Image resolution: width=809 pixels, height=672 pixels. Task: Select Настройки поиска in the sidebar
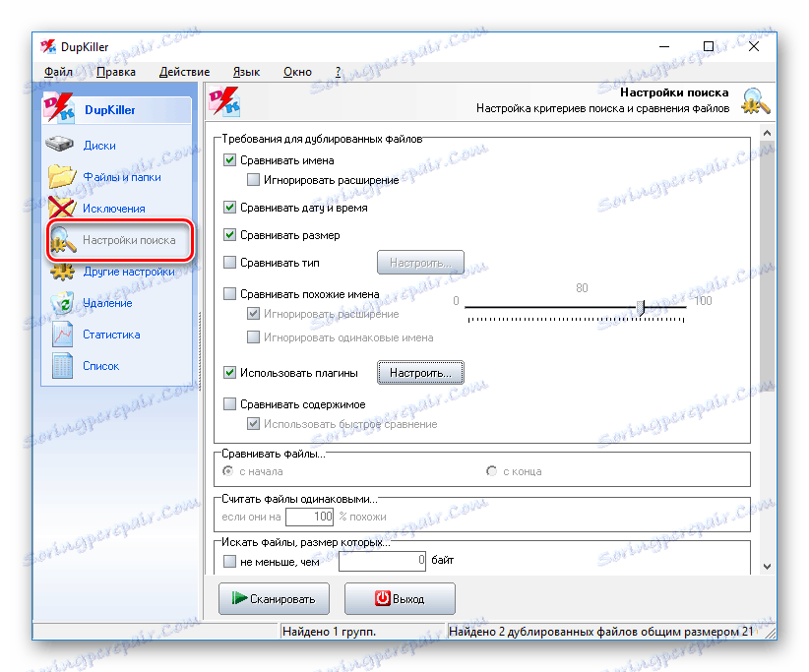(x=129, y=240)
